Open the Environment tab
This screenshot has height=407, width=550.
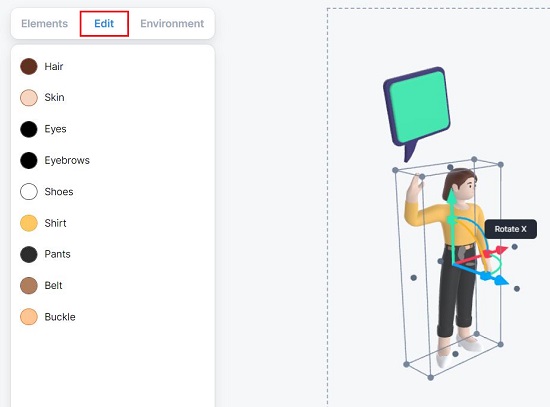pos(172,24)
